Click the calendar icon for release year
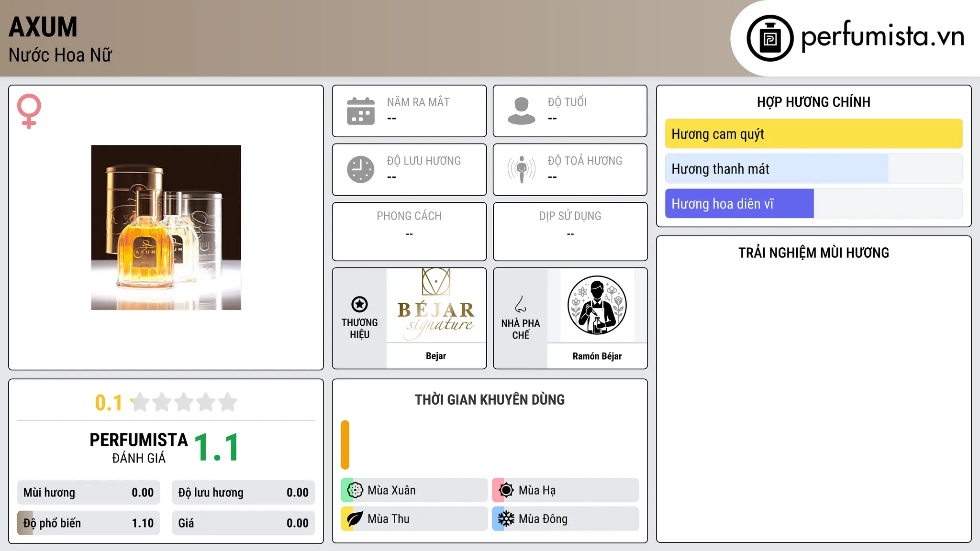 pos(361,111)
